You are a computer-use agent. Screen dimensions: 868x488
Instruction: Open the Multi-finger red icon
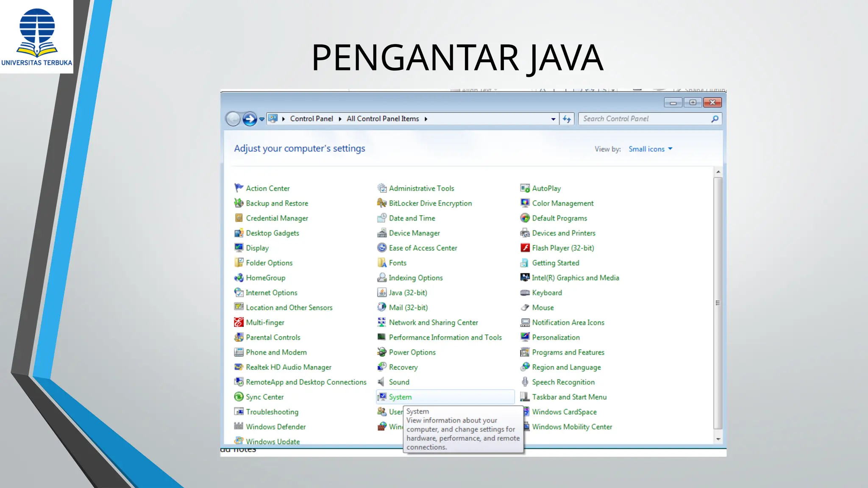pos(239,322)
